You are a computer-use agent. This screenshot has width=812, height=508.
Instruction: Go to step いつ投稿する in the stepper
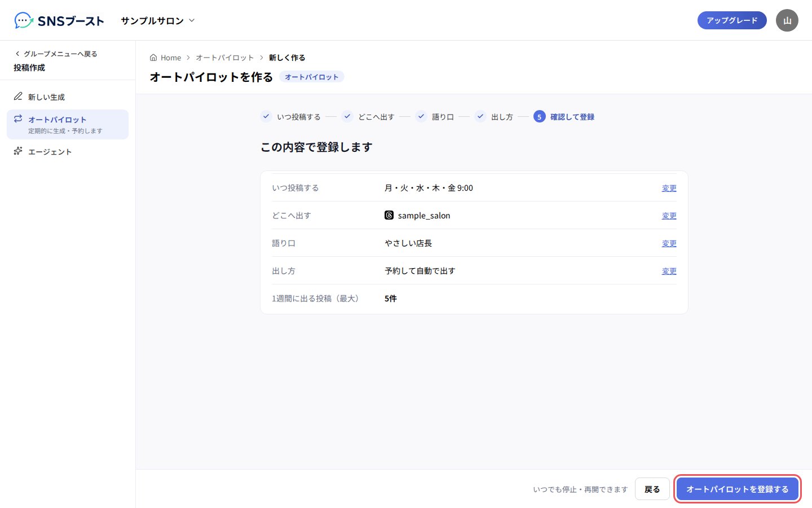[x=291, y=117]
